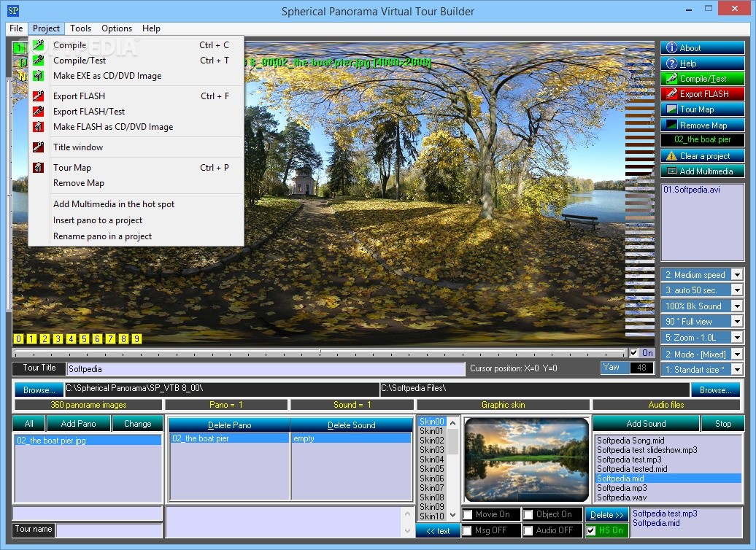The image size is (756, 550).
Task: Click the << text button
Action: point(438,531)
